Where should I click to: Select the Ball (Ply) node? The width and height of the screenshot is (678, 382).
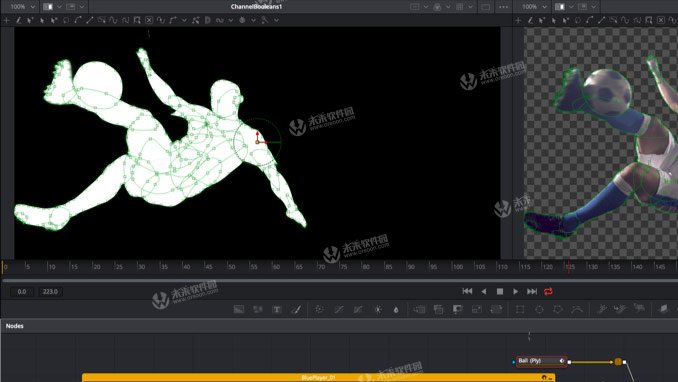(541, 361)
